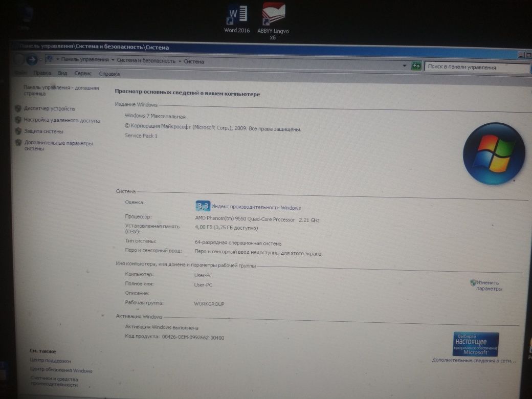Go to Панель управления домашняя страница

[x=61, y=90]
